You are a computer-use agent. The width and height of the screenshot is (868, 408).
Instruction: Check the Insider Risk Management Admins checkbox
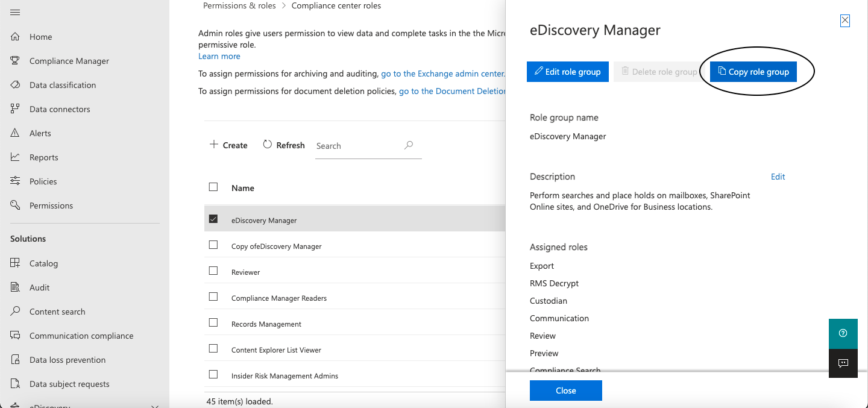pos(213,374)
